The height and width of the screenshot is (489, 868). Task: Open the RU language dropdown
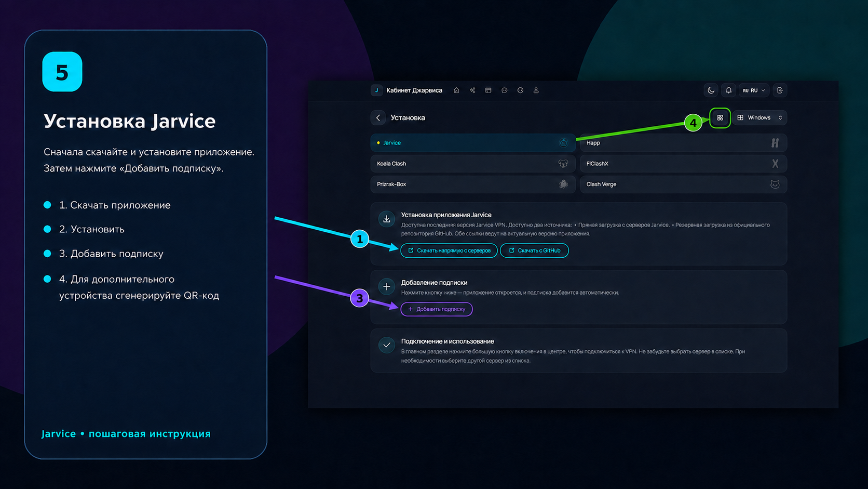754,90
